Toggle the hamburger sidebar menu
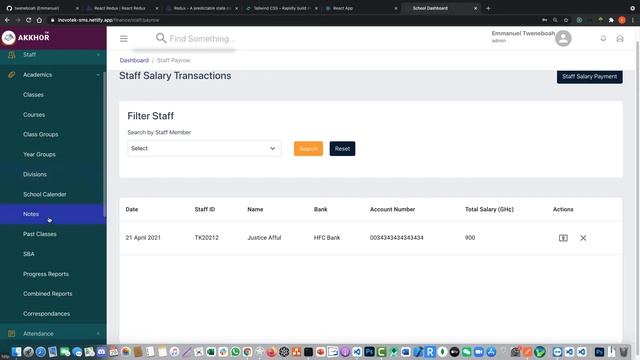 pos(124,39)
